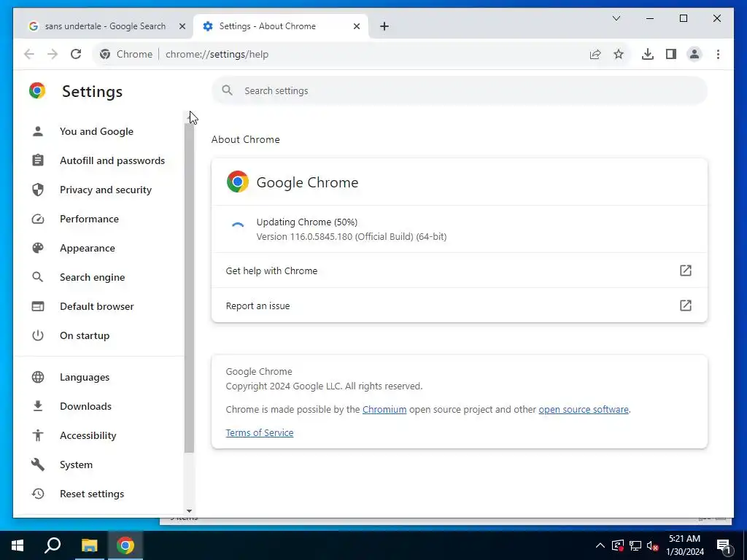The height and width of the screenshot is (560, 747).
Task: Reload the current page
Action: click(76, 54)
